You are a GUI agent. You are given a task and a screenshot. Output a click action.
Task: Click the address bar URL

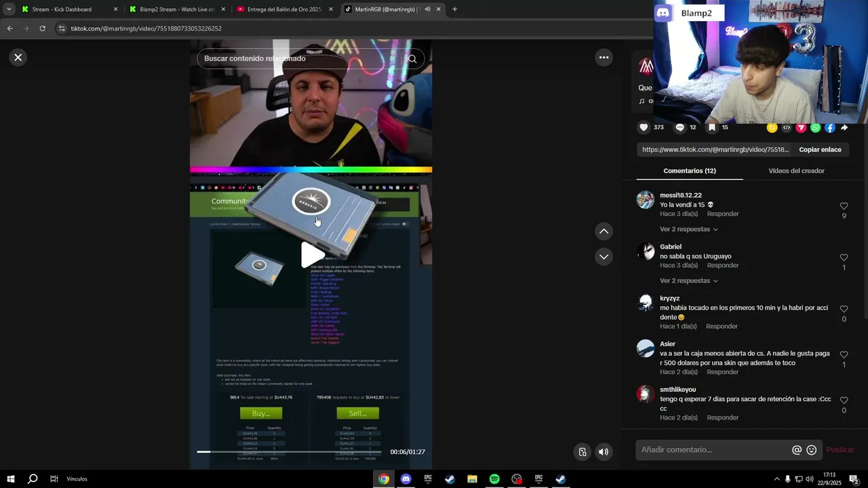(146, 28)
